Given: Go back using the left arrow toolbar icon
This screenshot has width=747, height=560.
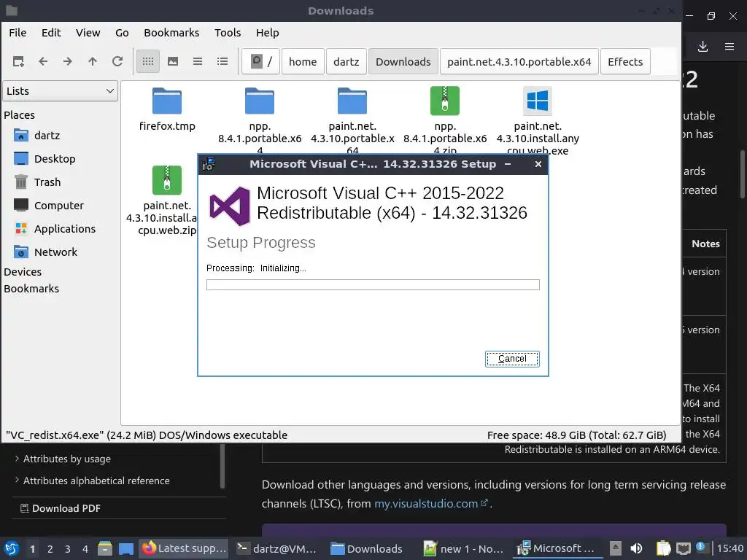Looking at the screenshot, I should pyautogui.click(x=43, y=61).
